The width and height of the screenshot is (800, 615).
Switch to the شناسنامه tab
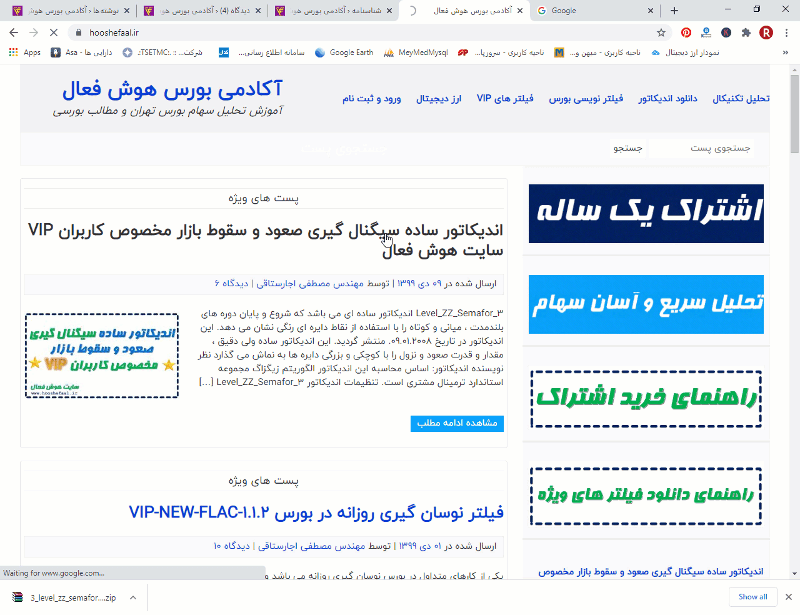tap(336, 11)
